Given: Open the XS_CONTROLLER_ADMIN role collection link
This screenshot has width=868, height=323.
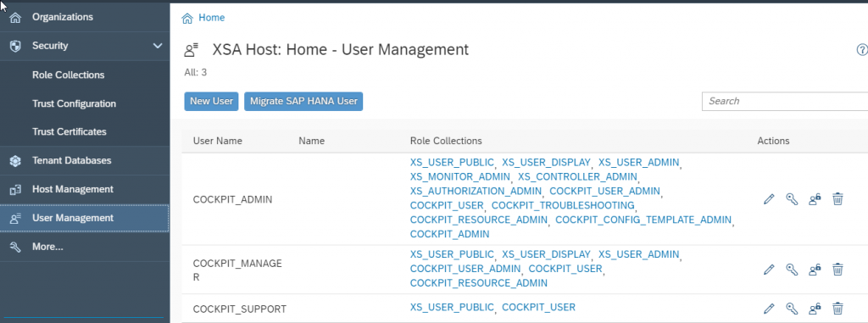Looking at the screenshot, I should (x=578, y=176).
